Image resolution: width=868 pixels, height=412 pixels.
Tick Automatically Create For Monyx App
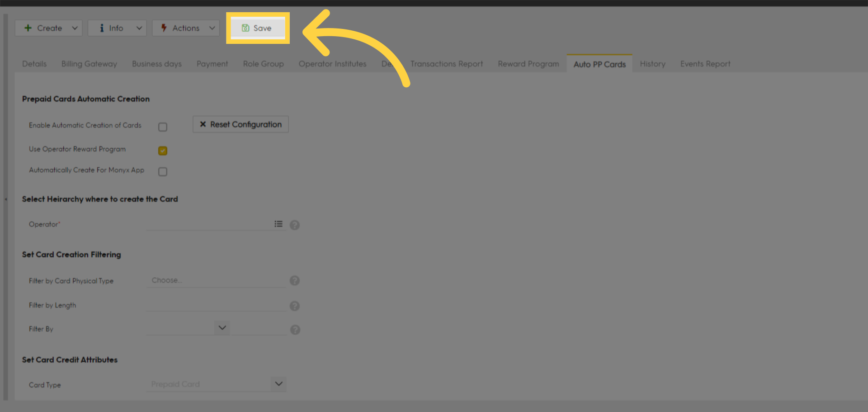point(163,172)
